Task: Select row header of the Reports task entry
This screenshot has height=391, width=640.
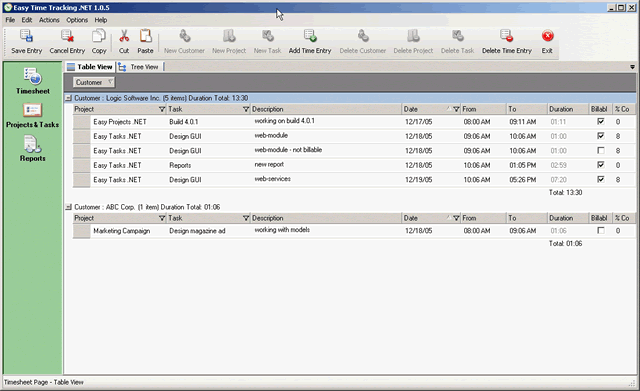Action: (x=82, y=165)
